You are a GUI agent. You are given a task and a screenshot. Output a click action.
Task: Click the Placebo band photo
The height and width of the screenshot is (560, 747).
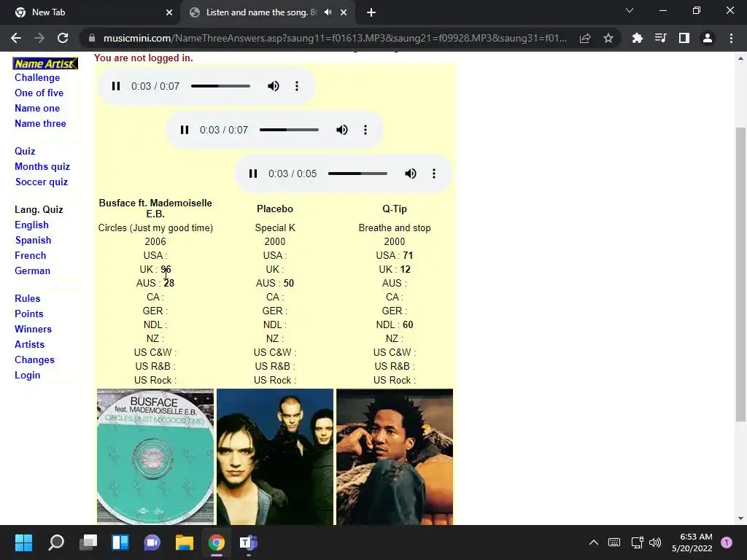(x=275, y=456)
